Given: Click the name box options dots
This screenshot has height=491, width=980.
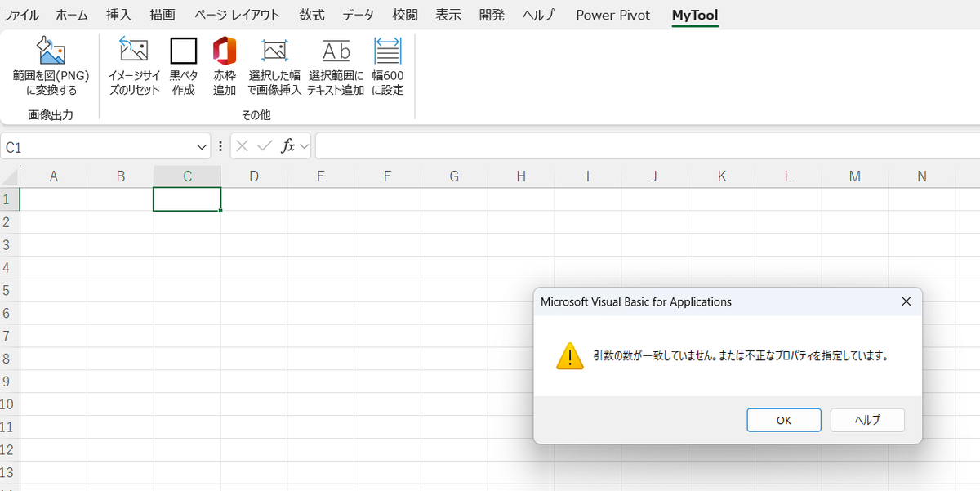Looking at the screenshot, I should pyautogui.click(x=220, y=146).
